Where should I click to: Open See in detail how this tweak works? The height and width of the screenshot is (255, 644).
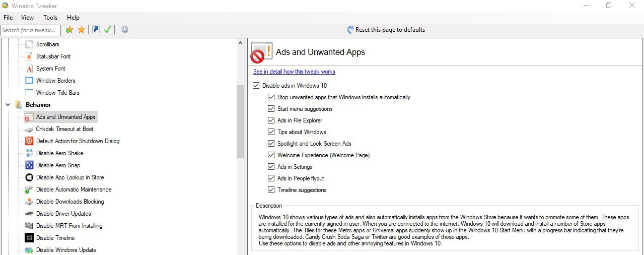click(294, 72)
